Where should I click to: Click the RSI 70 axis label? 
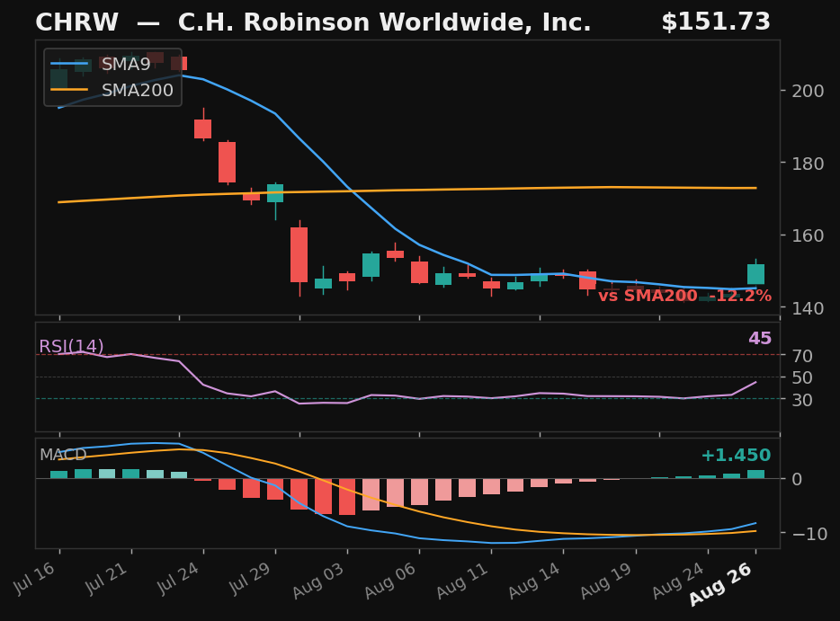point(802,356)
